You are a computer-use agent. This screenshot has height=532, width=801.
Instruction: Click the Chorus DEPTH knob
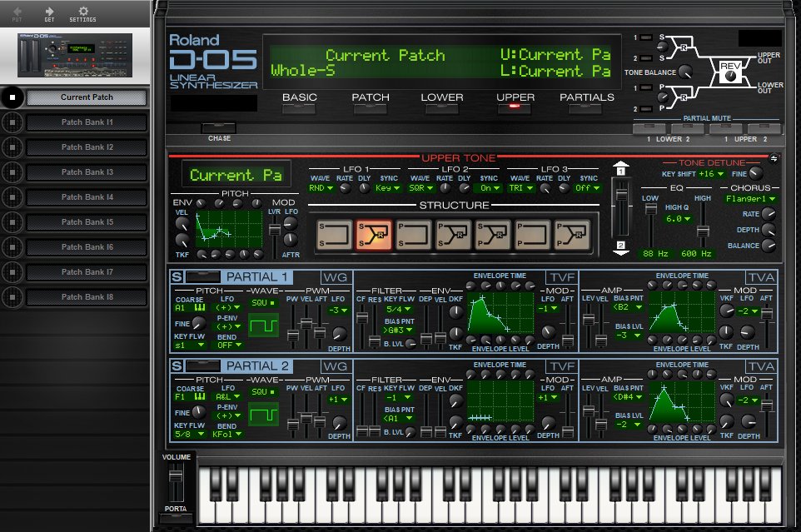(x=769, y=230)
